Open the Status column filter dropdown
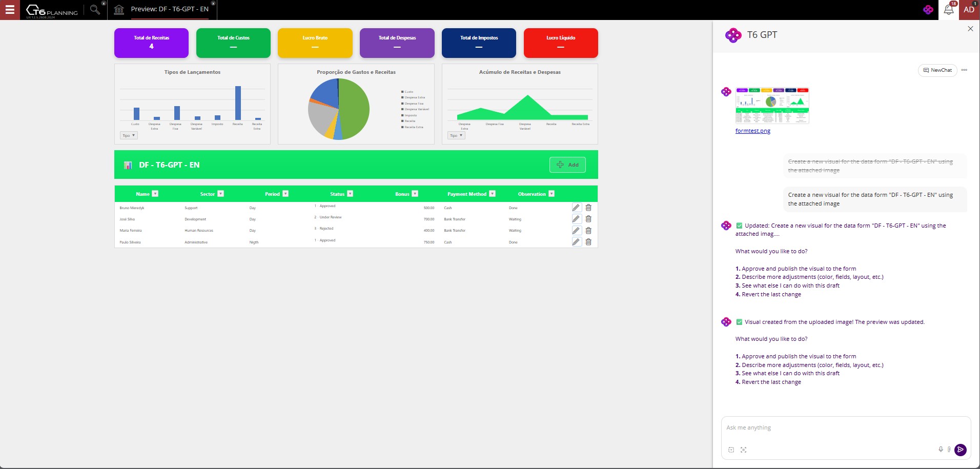Image resolution: width=980 pixels, height=469 pixels. [350, 194]
